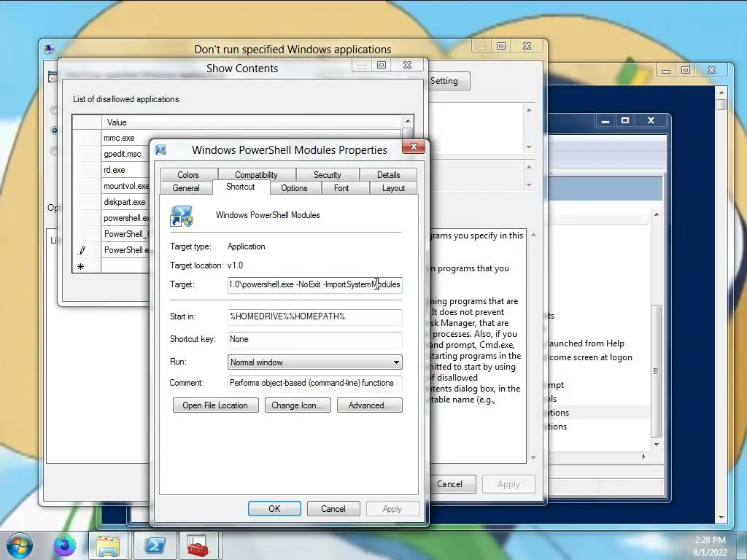Image resolution: width=747 pixels, height=560 pixels.
Task: Click the pencil edit marker beside PowerShell.exe row
Action: (x=82, y=250)
